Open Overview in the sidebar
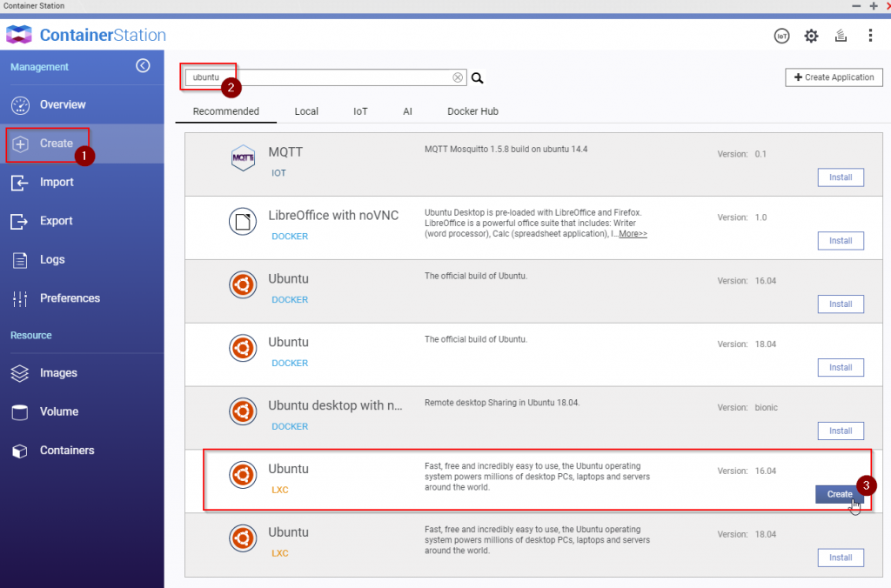This screenshot has width=891, height=588. pyautogui.click(x=63, y=104)
